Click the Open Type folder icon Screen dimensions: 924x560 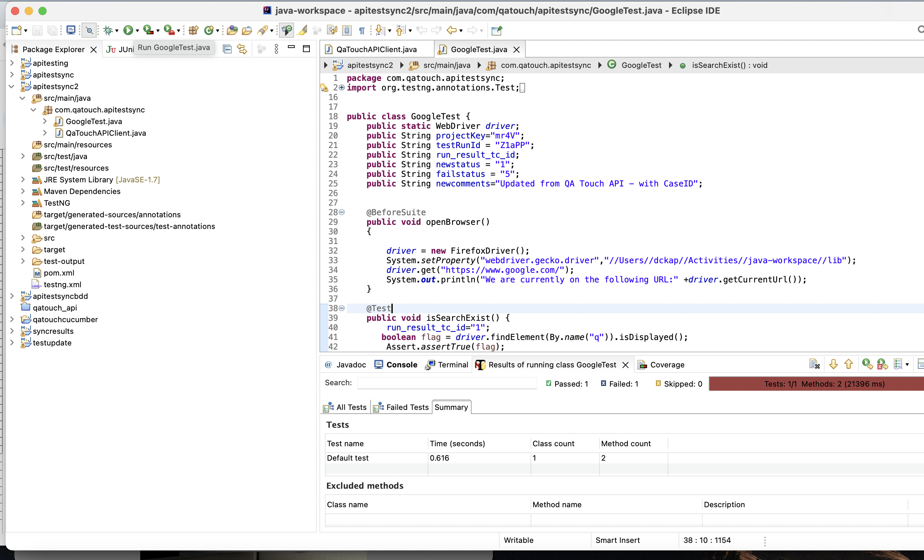pos(232,30)
